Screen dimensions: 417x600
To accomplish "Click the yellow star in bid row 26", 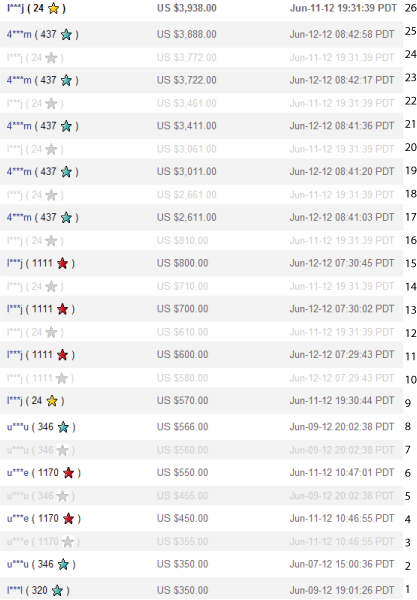I will point(54,8).
